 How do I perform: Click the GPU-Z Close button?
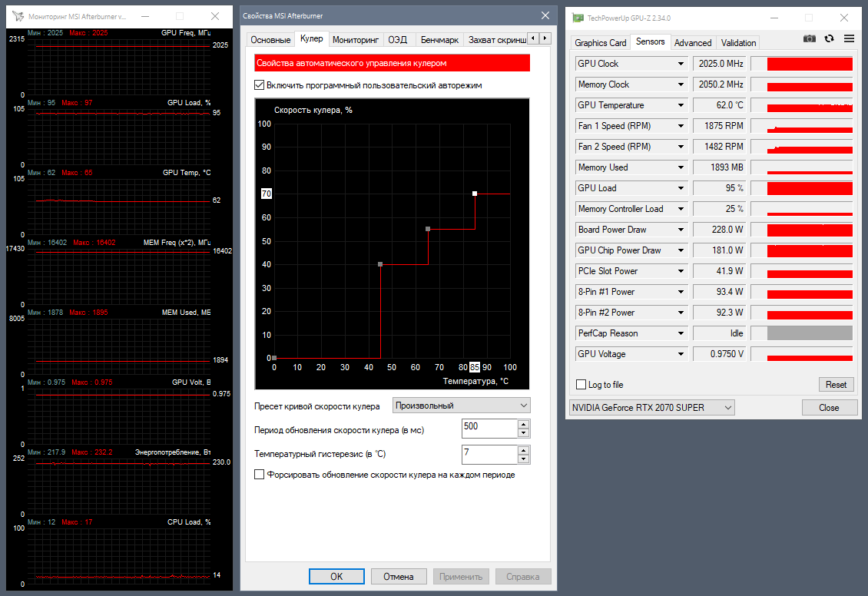tap(830, 408)
